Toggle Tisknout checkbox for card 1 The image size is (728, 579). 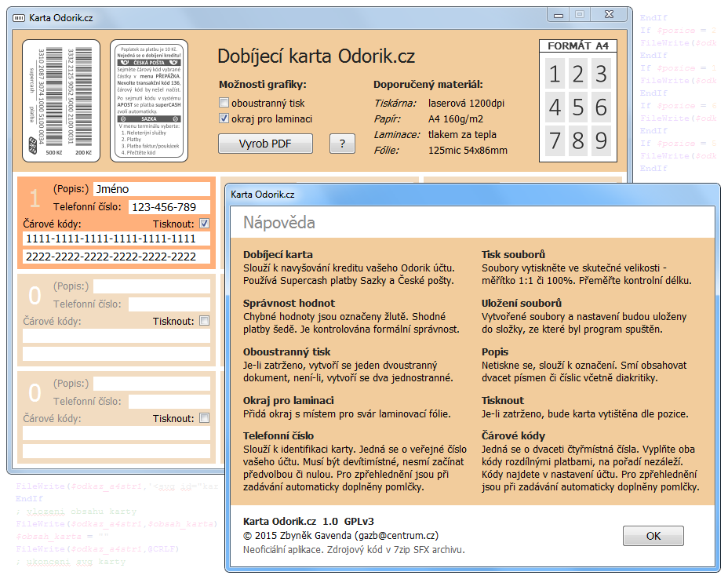pos(204,224)
